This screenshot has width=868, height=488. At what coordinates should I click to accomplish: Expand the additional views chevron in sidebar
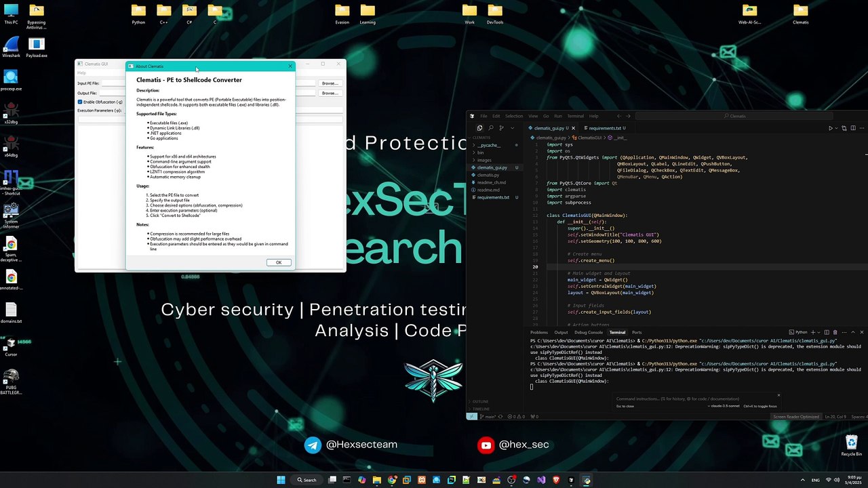pos(512,128)
